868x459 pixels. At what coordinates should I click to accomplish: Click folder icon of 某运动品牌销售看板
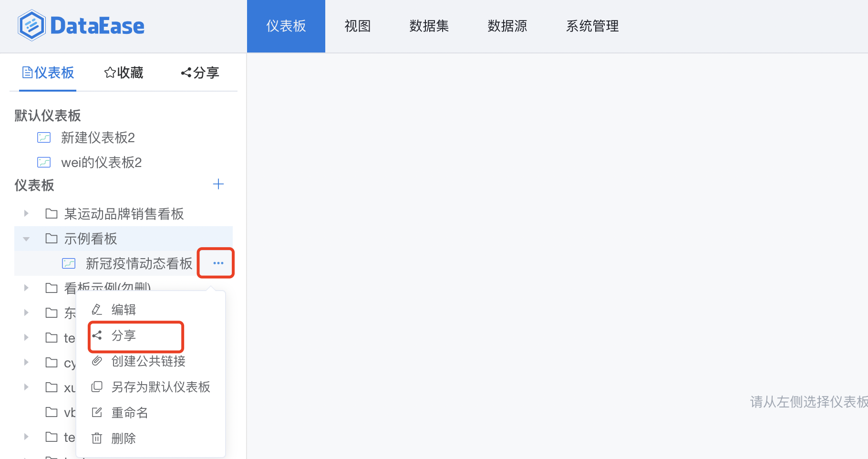tap(52, 214)
